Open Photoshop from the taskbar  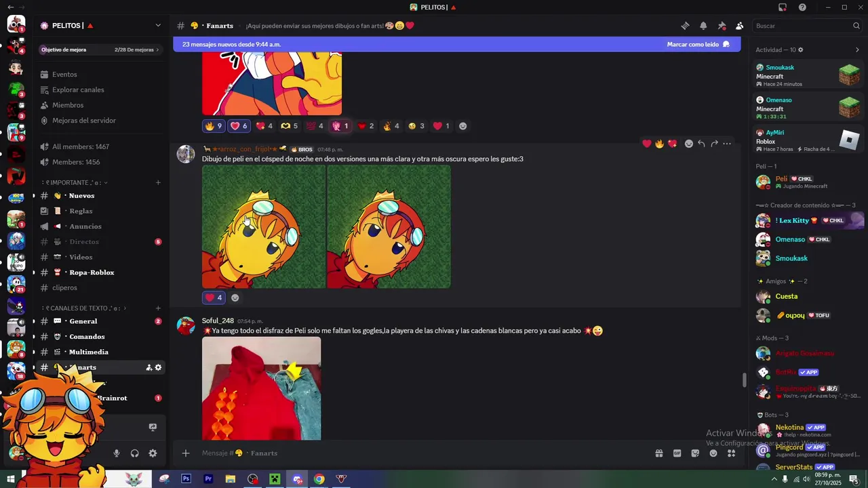click(x=186, y=479)
